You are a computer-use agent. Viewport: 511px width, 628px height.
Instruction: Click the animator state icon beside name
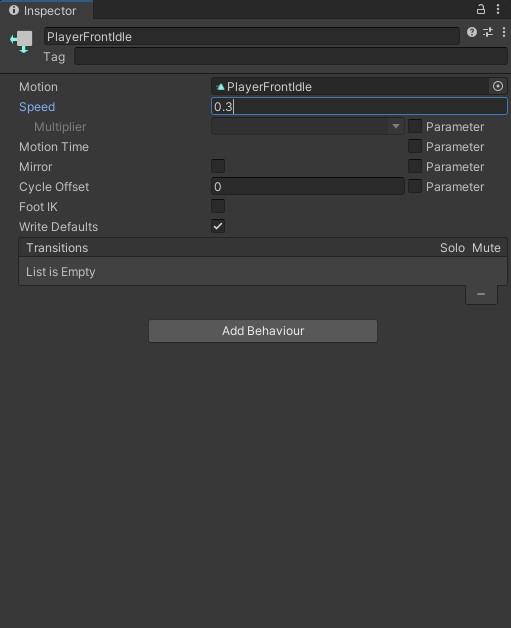[22, 42]
